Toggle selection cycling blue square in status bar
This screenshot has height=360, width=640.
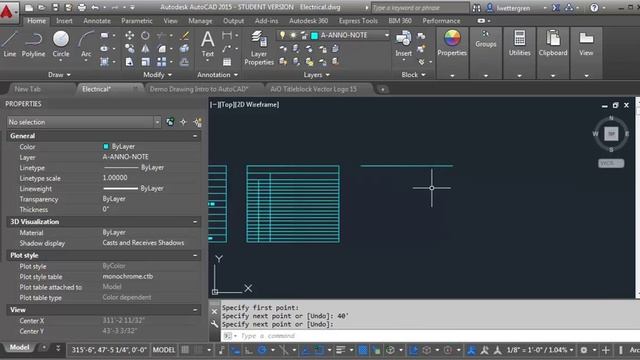point(362,350)
